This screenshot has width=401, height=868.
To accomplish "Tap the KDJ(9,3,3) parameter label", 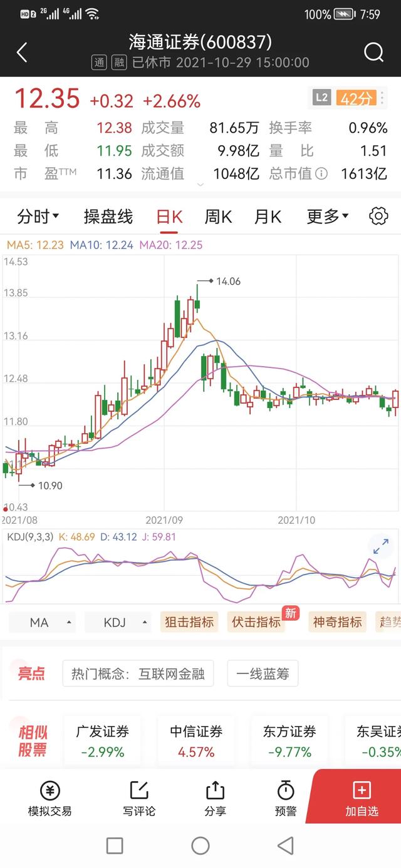I will coord(29,536).
